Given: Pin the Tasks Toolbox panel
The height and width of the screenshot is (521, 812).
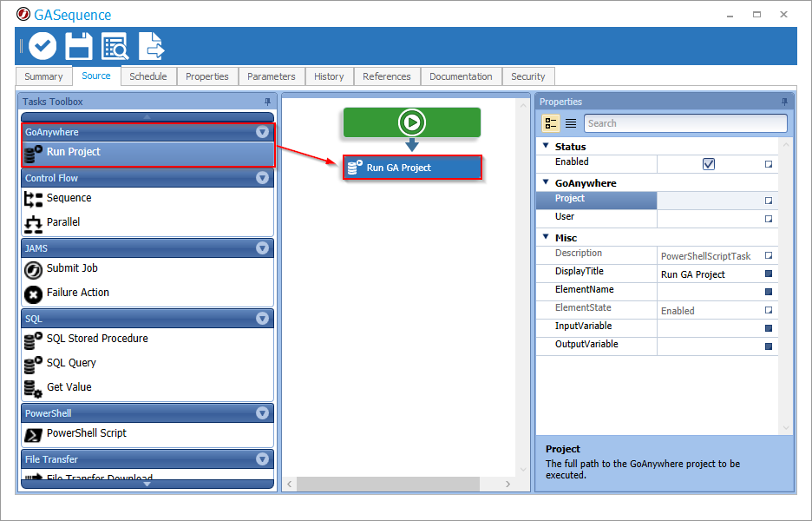Looking at the screenshot, I should (x=267, y=102).
